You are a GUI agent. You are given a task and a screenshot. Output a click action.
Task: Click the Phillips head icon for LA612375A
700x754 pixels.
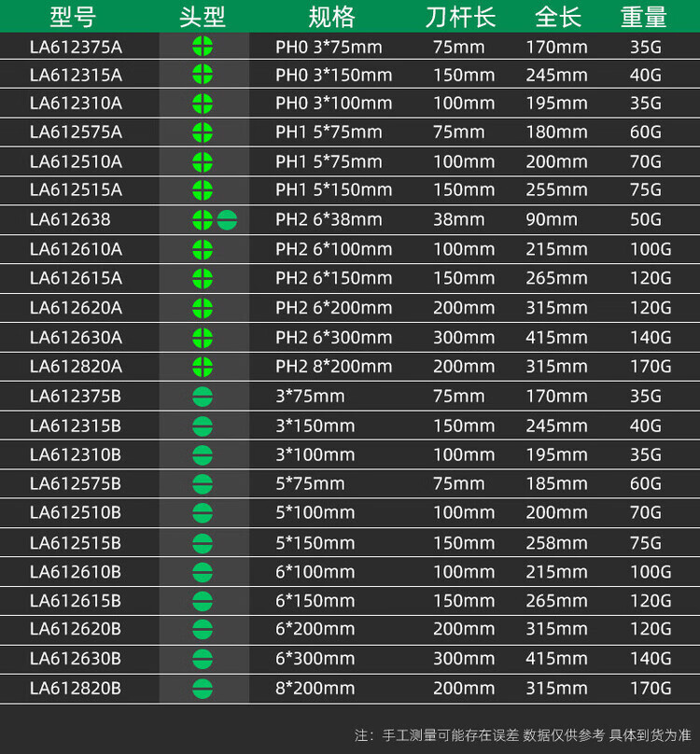point(203,47)
